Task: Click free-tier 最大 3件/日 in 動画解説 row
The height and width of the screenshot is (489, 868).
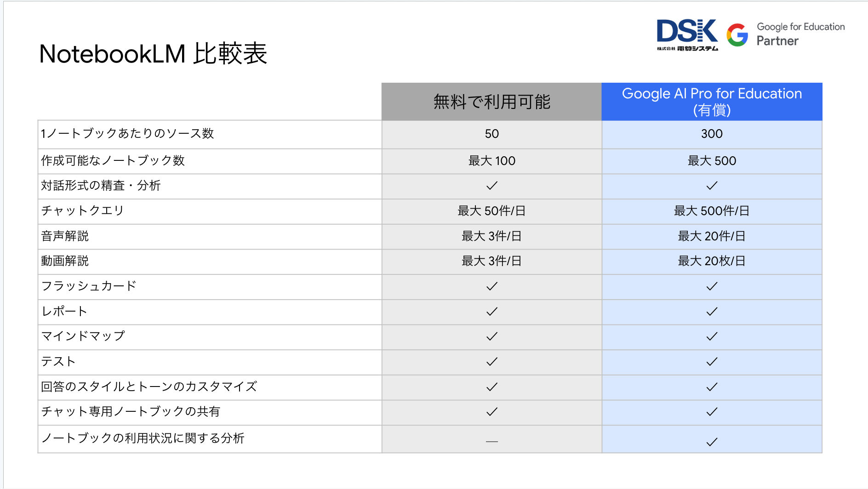Action: click(x=491, y=261)
